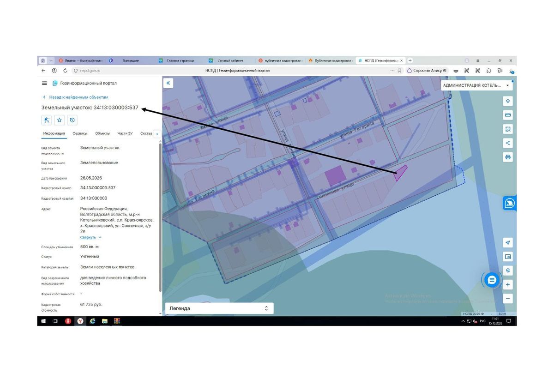
Task: Click the nspd.gov.ru address field
Action: (x=90, y=71)
